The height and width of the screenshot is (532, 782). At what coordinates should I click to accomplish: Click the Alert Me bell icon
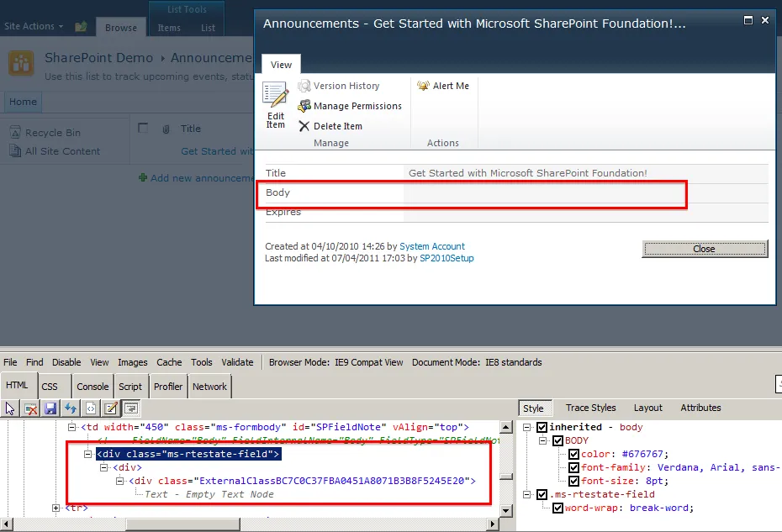coord(423,86)
